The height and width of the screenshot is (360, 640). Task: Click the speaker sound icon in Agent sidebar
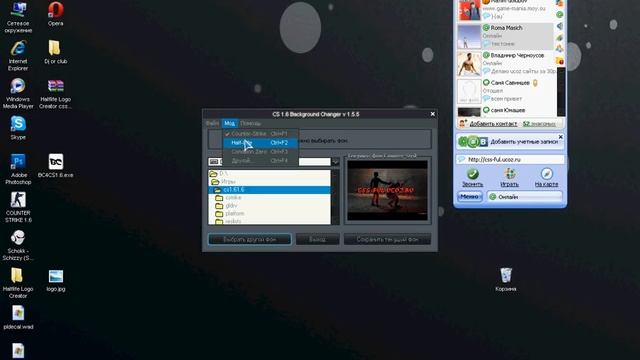tap(560, 26)
